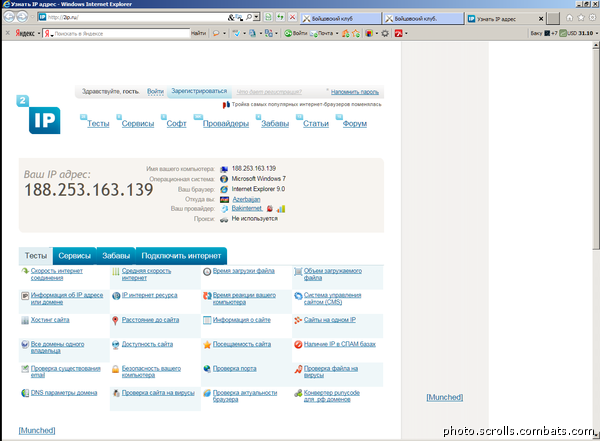Expand dropdown arrow right of USD 31.10
600x441 pixels.
[x=597, y=34]
